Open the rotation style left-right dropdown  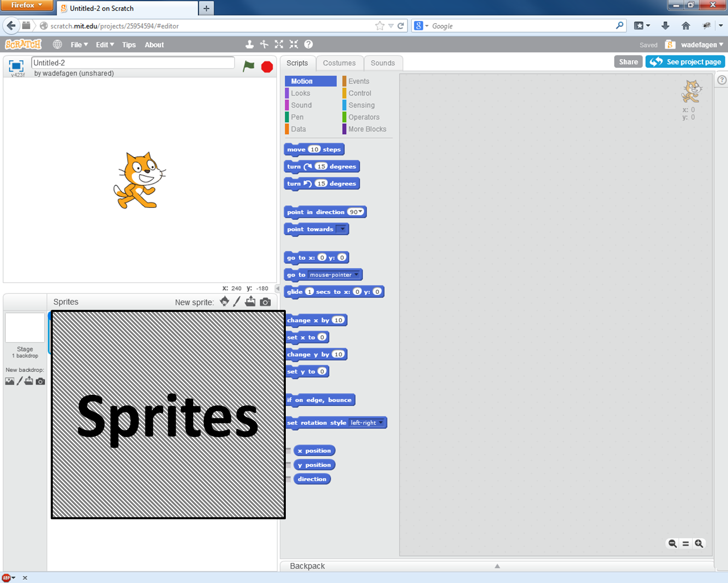(x=367, y=423)
